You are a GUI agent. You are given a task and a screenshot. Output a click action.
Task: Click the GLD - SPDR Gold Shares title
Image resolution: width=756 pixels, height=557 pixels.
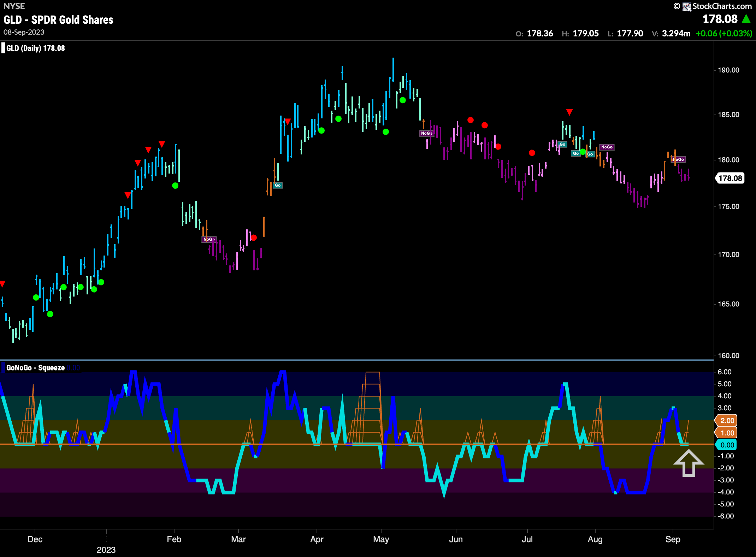tap(58, 20)
